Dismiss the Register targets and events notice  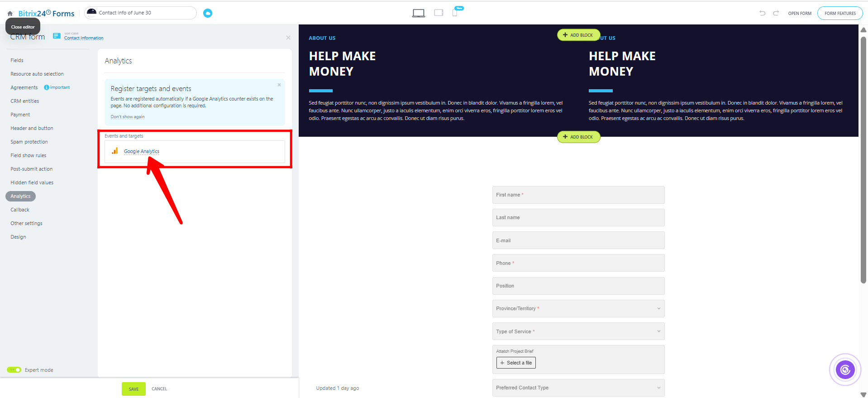[x=279, y=85]
